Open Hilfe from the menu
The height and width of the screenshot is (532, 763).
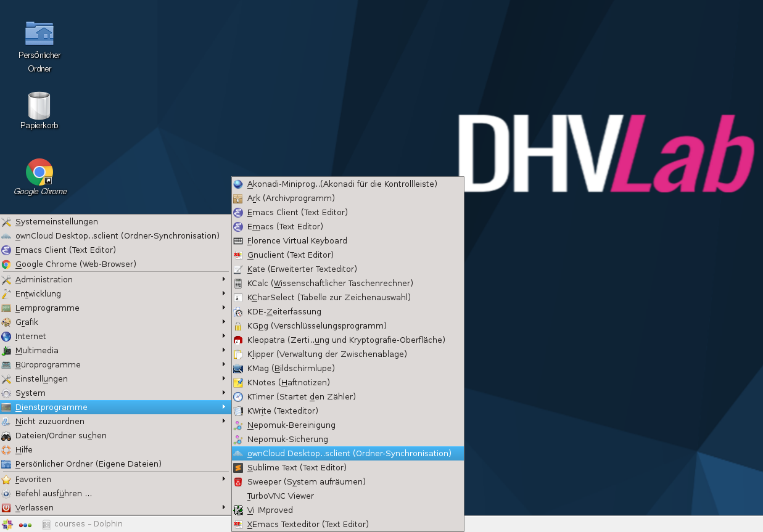pos(115,449)
